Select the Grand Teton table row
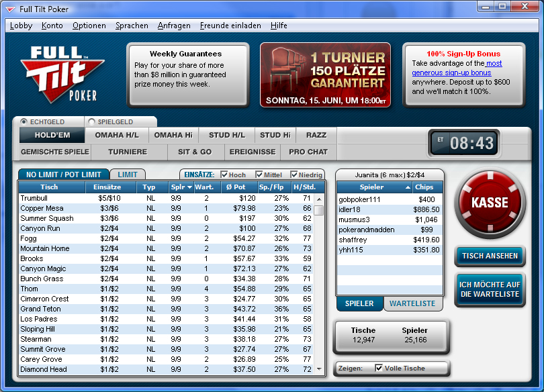 pos(166,309)
